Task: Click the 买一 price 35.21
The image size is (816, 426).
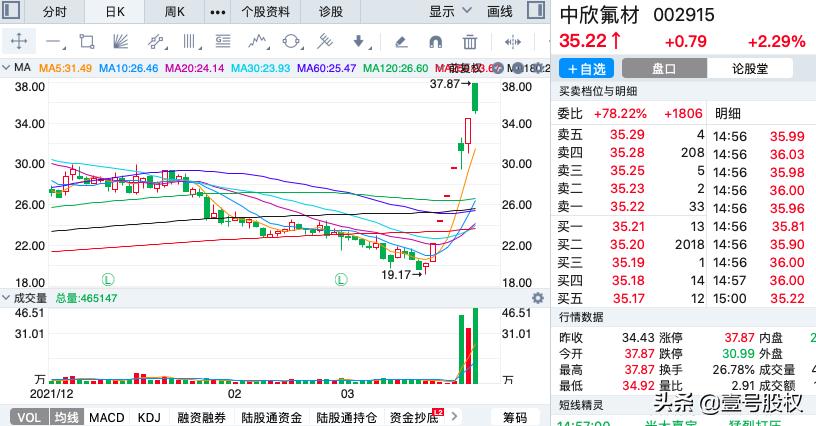Action: pos(628,227)
